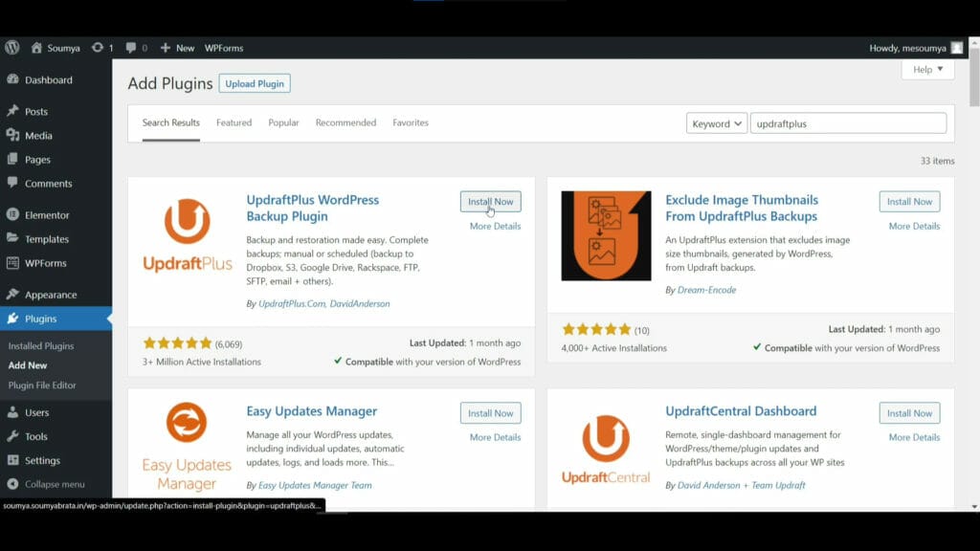This screenshot has width=980, height=551.
Task: Open the UpdraftPlus.Com author link
Action: tap(292, 303)
